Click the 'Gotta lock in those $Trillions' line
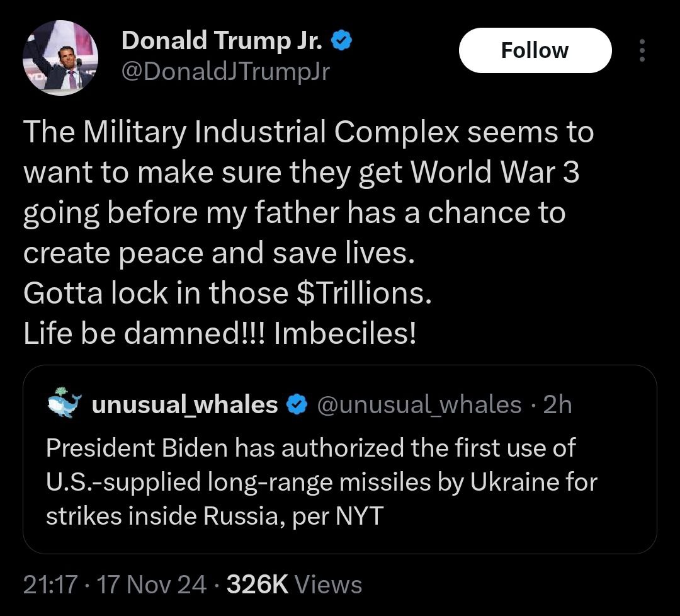This screenshot has height=616, width=680. pyautogui.click(x=227, y=294)
